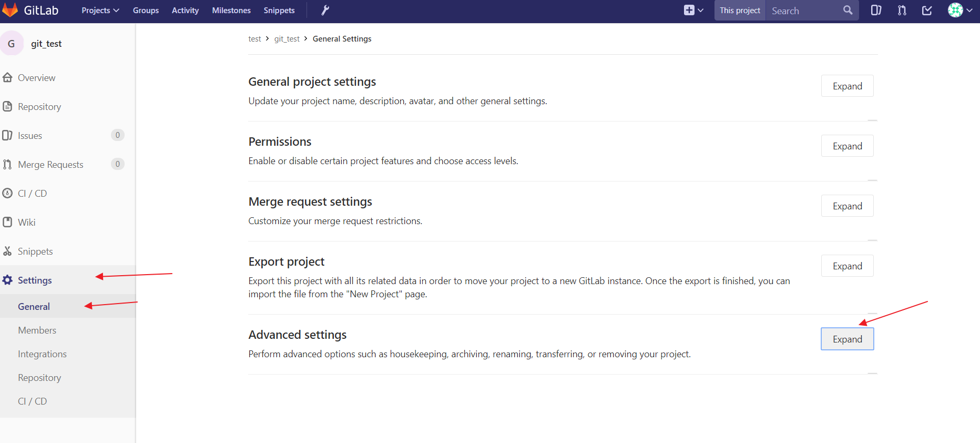
Task: Open the todos checkmark icon
Action: point(927,10)
